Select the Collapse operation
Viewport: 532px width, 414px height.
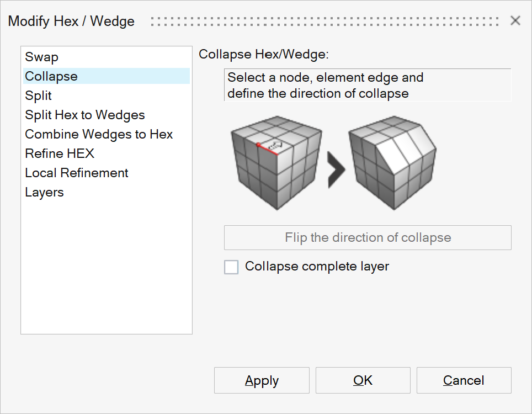(x=51, y=76)
